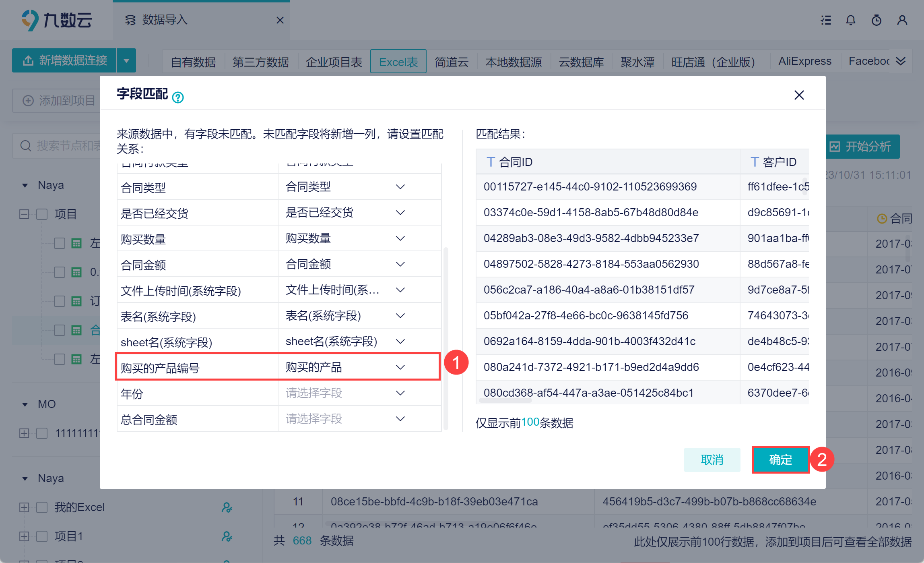Close the 字段匹配 dialog
Viewport: 924px width, 563px height.
click(799, 95)
